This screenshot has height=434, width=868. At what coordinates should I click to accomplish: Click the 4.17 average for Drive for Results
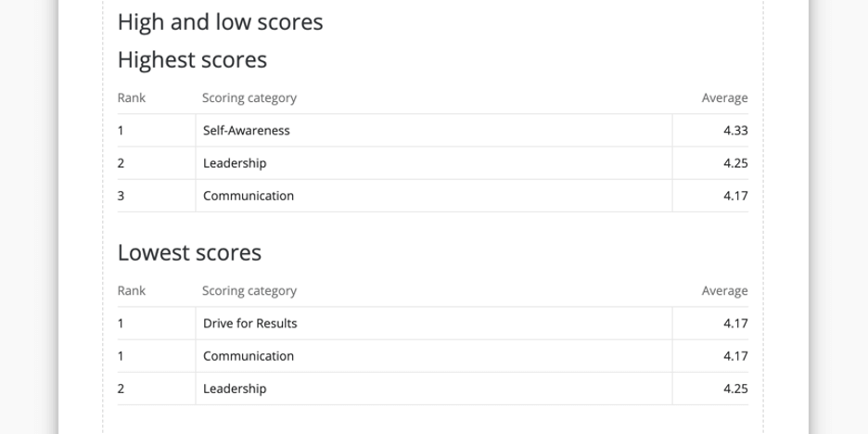tap(735, 324)
